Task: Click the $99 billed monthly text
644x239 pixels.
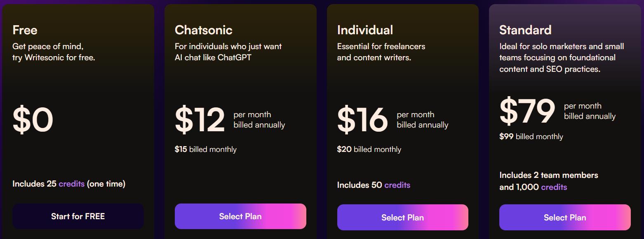Action: 531,137
